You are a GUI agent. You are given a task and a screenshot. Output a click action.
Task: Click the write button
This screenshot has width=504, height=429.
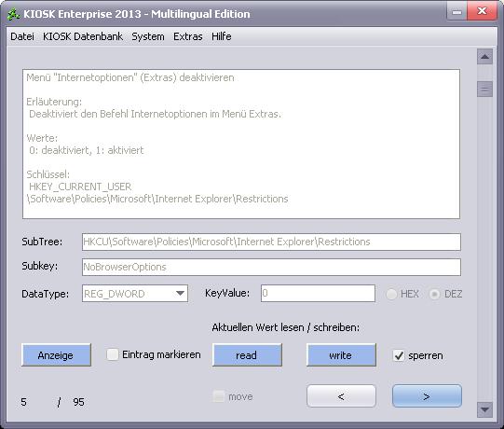coord(341,355)
